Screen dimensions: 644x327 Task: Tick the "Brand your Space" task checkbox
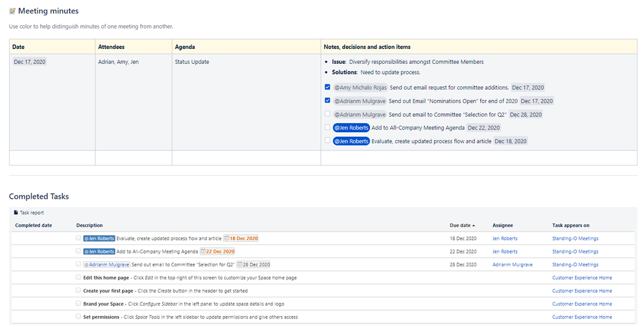pos(78,304)
